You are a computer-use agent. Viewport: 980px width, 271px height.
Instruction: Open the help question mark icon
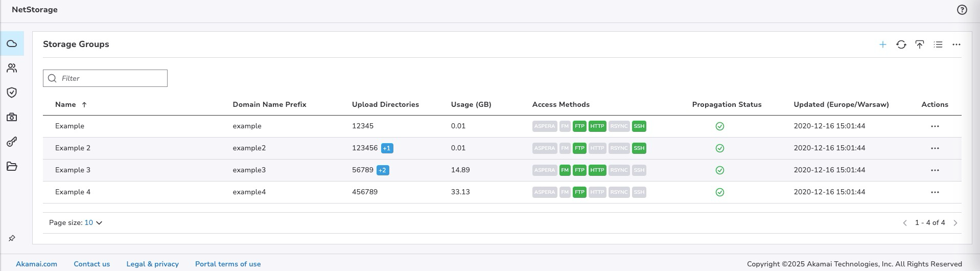tap(962, 10)
